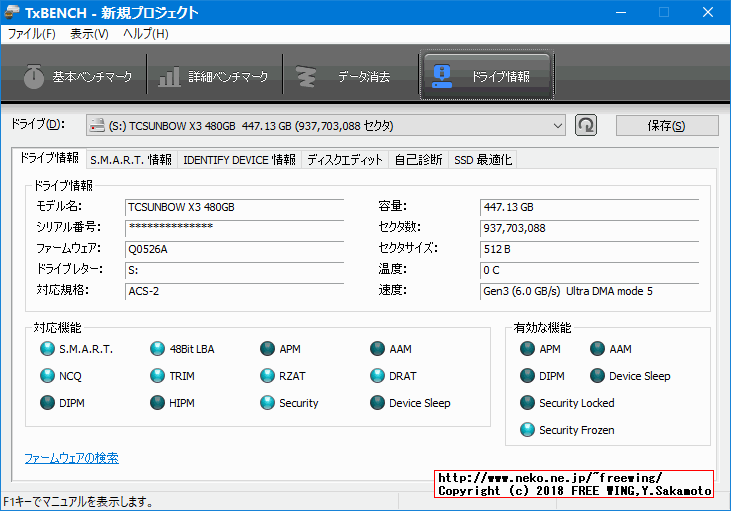Screen dimensions: 731x511
Task: Switch to the SSD 最適化 tab
Action: (483, 160)
